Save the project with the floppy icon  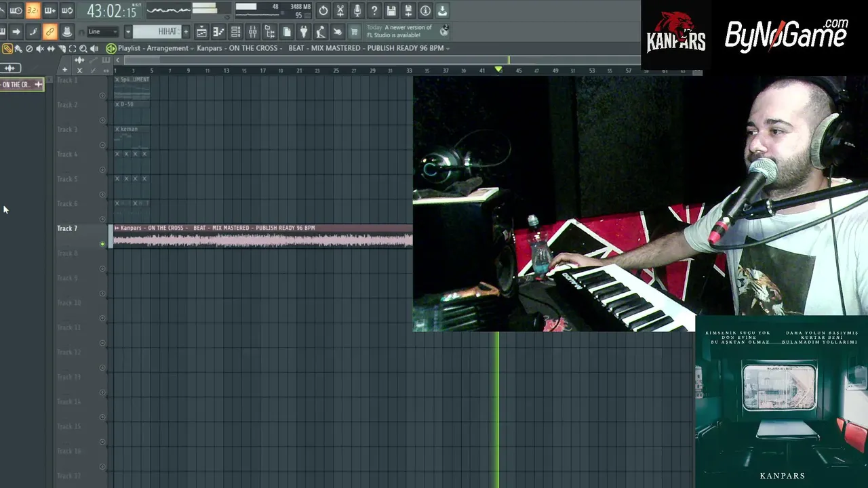pos(391,10)
